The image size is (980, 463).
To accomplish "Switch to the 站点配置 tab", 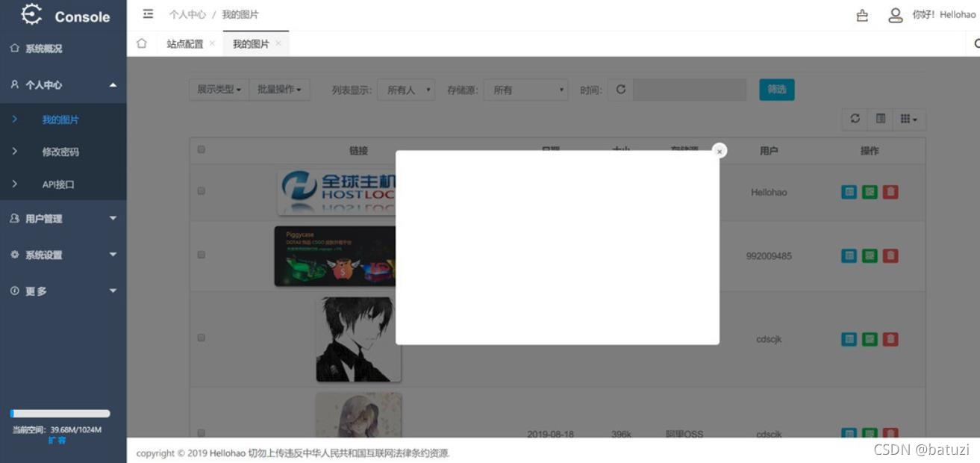I will click(x=184, y=44).
